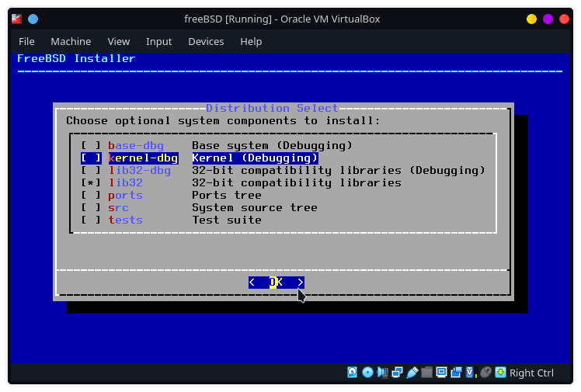Click the VirtualBox app icon in title bar

(x=16, y=19)
